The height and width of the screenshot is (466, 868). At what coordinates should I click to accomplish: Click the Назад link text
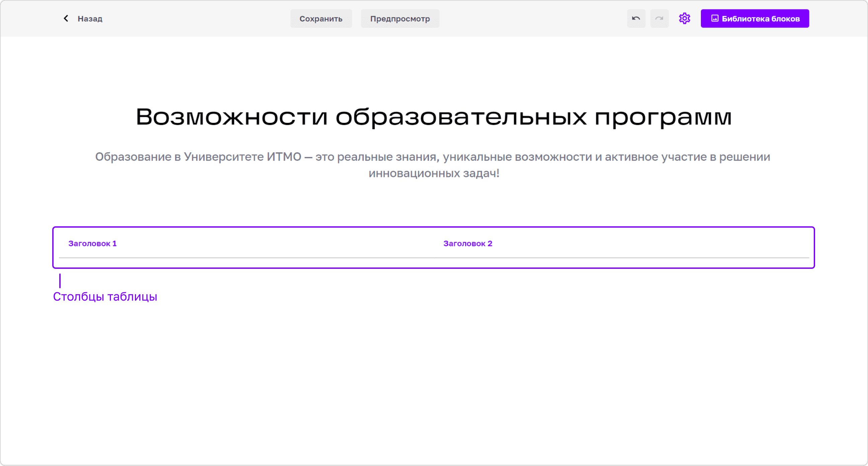coord(90,18)
